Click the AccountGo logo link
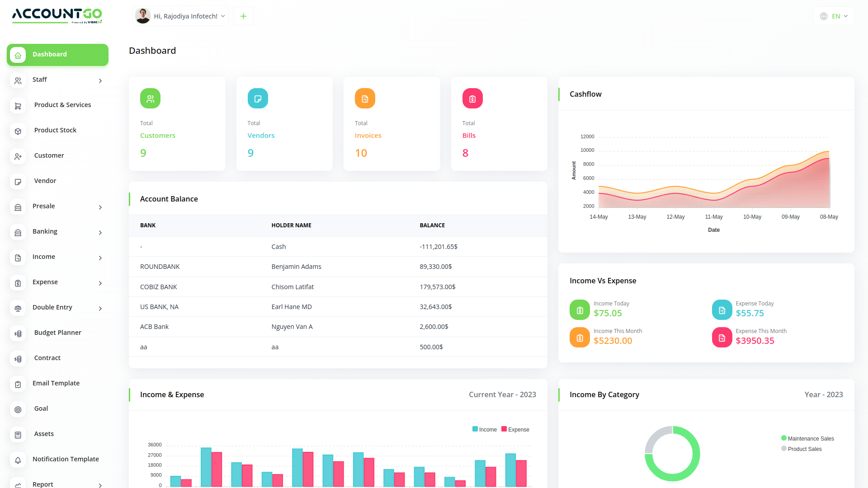This screenshot has height=488, width=868. [x=57, y=15]
